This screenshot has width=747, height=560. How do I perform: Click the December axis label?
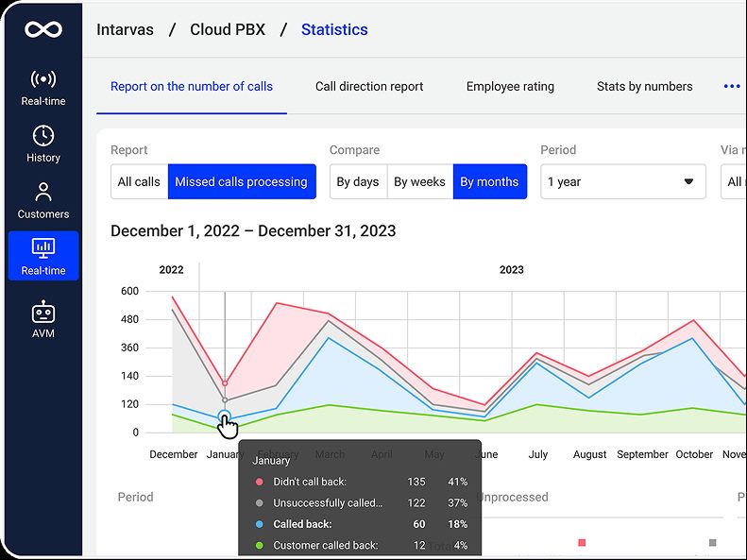[174, 454]
